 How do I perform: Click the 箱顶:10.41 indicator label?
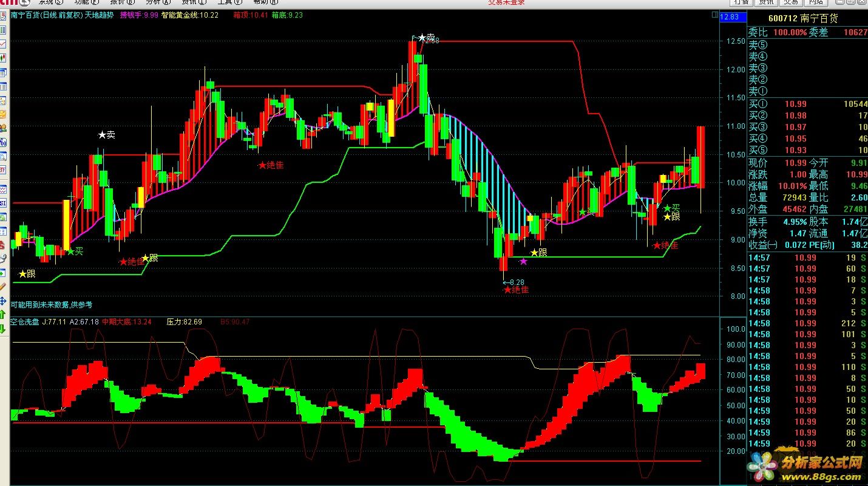[250, 15]
